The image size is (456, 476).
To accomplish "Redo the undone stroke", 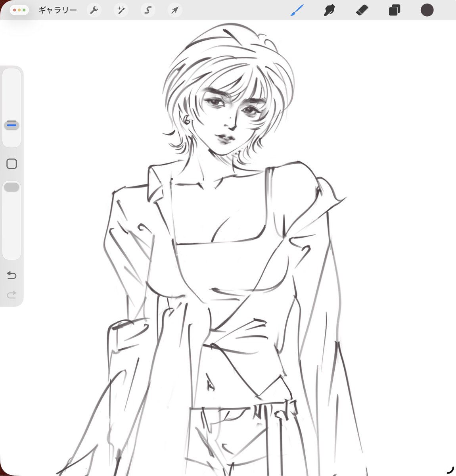I will coord(11,295).
